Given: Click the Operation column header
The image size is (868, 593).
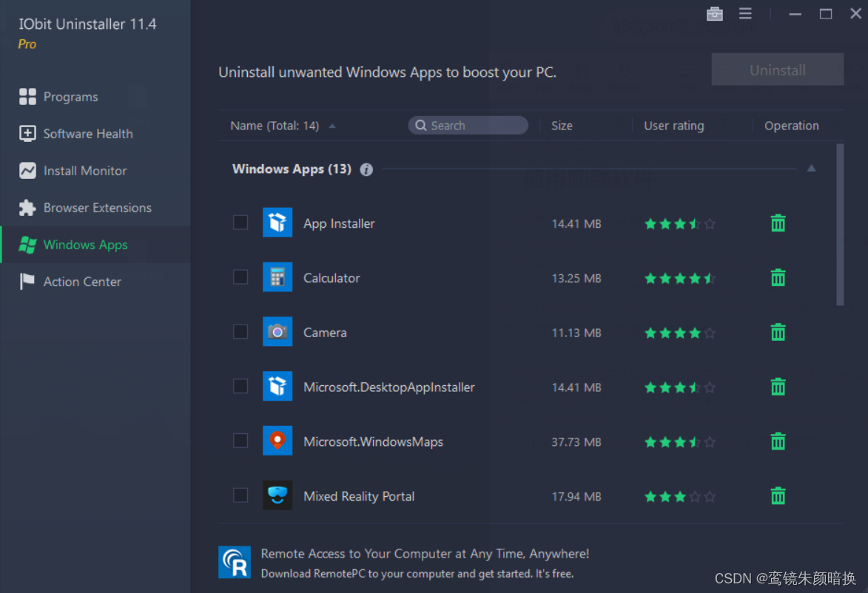Looking at the screenshot, I should pyautogui.click(x=791, y=126).
